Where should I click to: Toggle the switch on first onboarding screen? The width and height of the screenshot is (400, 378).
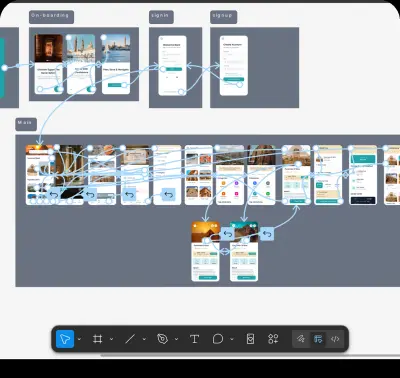(x=59, y=89)
